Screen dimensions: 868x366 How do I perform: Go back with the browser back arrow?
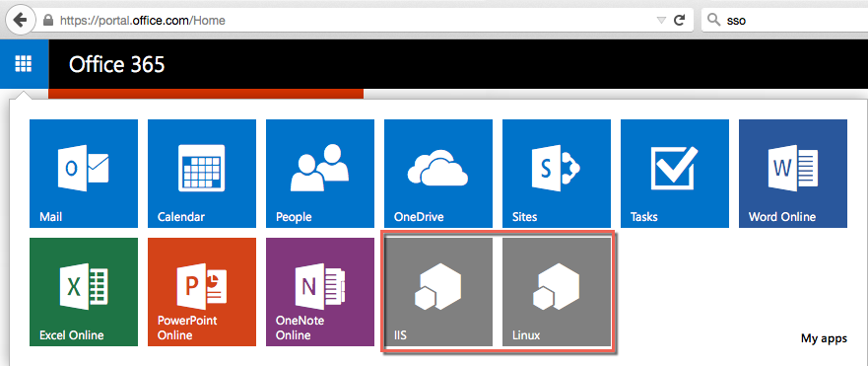pos(21,21)
